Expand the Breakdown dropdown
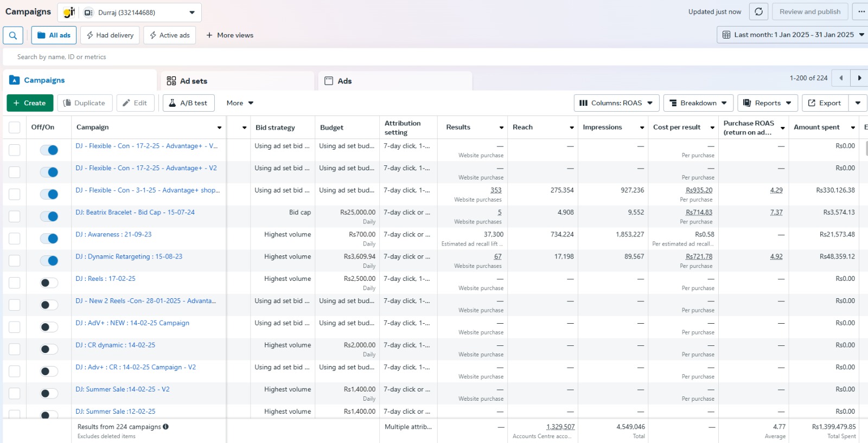This screenshot has height=443, width=868. (x=698, y=103)
